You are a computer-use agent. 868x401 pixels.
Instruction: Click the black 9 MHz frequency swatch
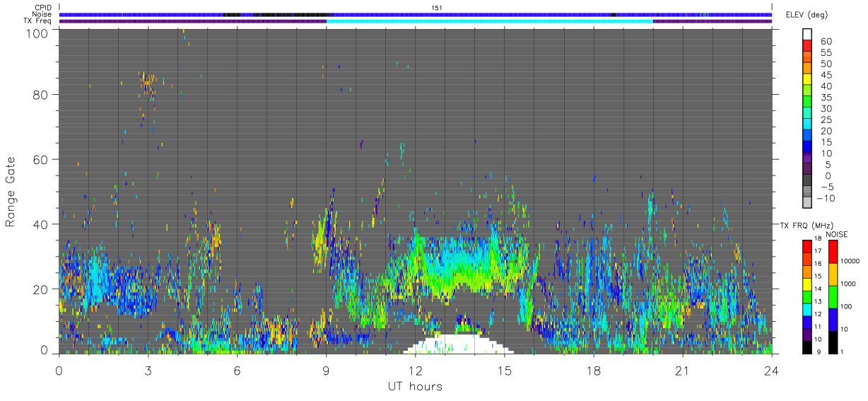[808, 347]
